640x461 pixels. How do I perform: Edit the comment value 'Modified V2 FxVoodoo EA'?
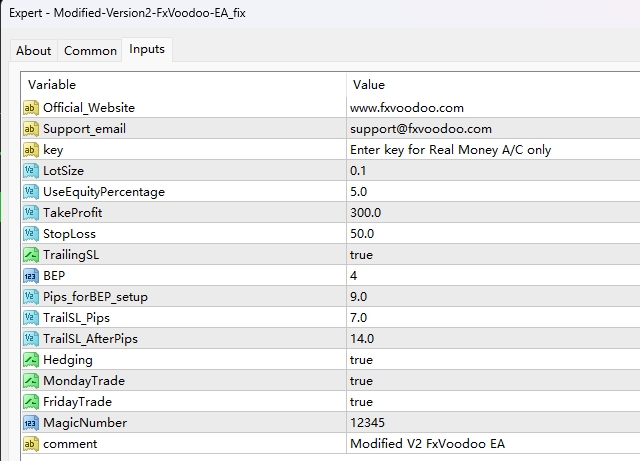point(493,444)
